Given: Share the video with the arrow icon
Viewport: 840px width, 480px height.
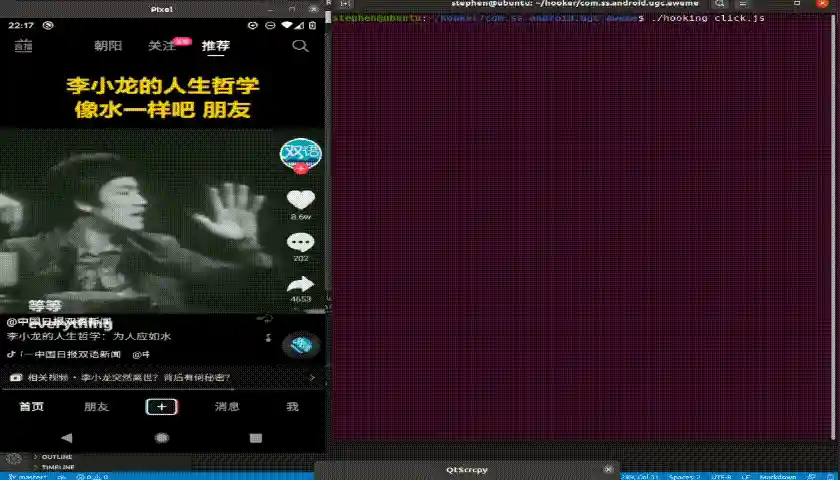Looking at the screenshot, I should click(301, 284).
